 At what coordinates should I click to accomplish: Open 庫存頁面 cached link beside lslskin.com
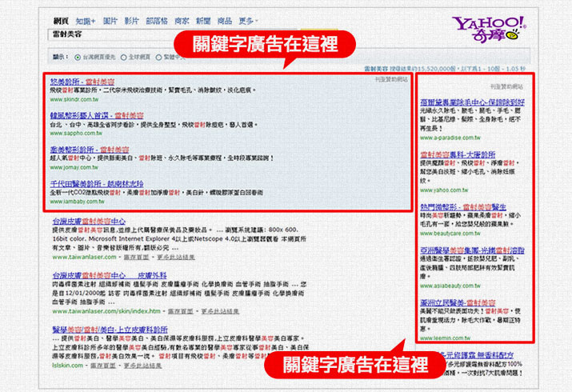click(x=103, y=366)
